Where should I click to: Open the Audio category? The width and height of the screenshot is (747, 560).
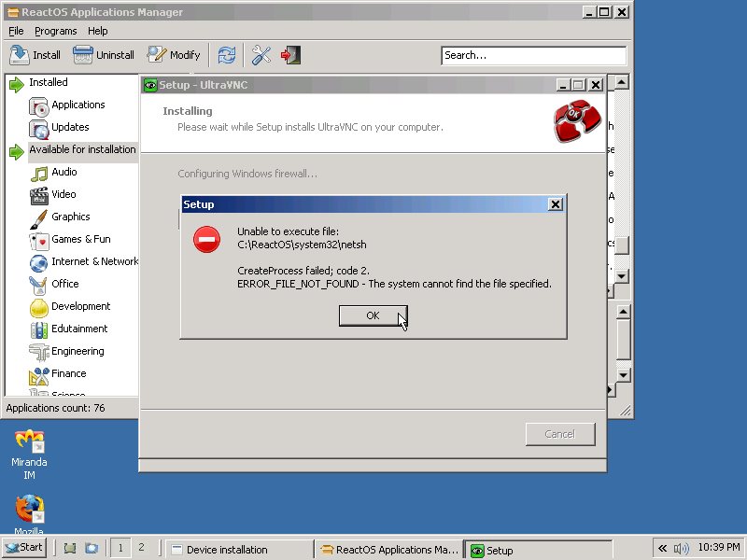(63, 172)
